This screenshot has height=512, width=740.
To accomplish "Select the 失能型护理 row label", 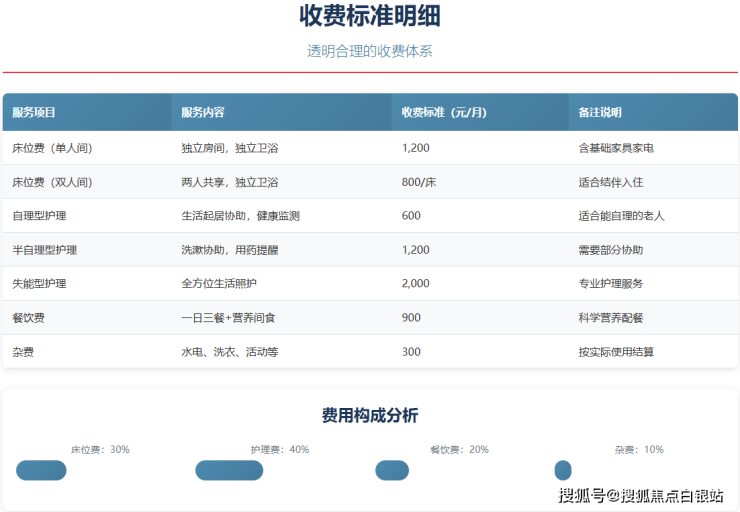I will coord(40,284).
